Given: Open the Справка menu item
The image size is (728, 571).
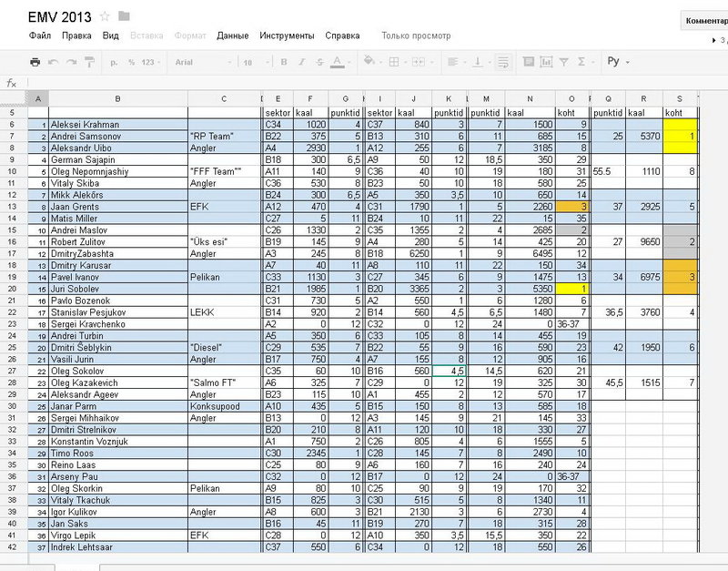Looking at the screenshot, I should (342, 36).
